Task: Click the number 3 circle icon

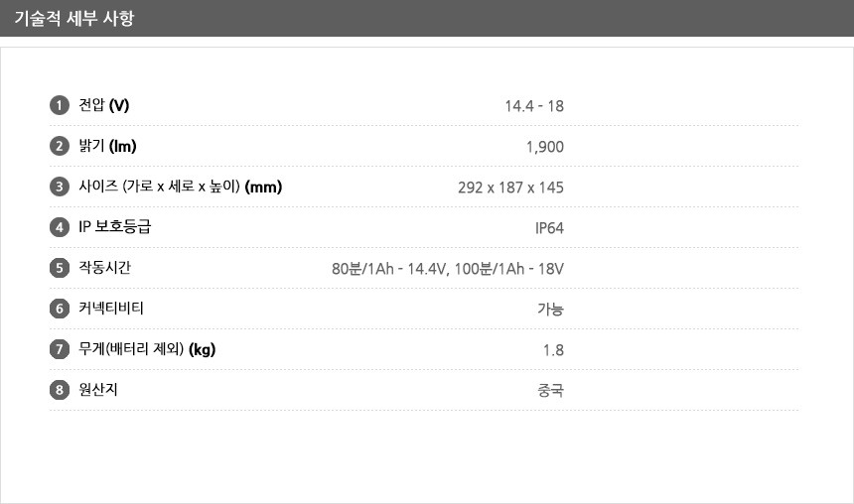Action: point(60,187)
